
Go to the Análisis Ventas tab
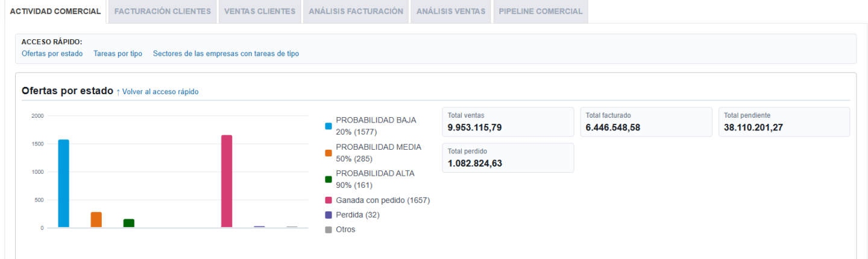click(x=451, y=11)
